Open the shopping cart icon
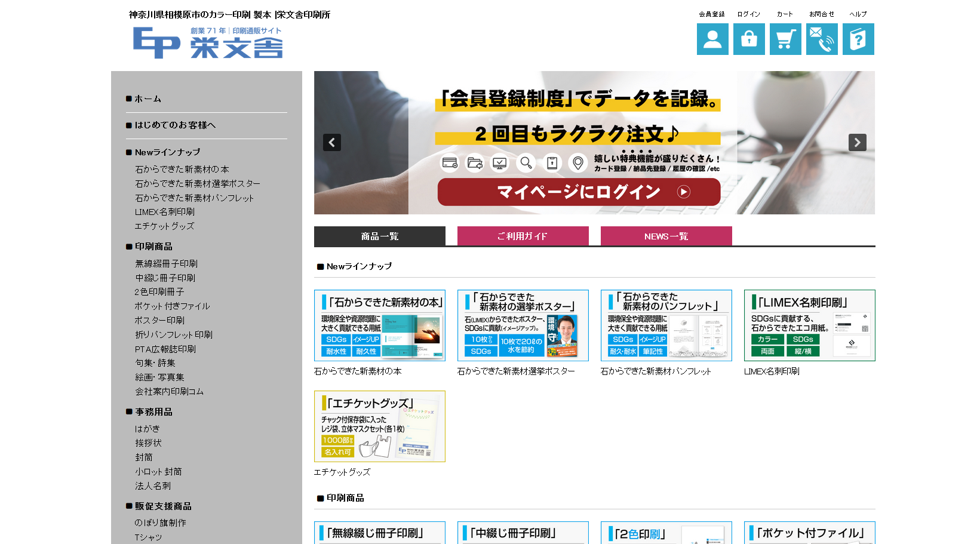980x544 pixels. pos(785,39)
